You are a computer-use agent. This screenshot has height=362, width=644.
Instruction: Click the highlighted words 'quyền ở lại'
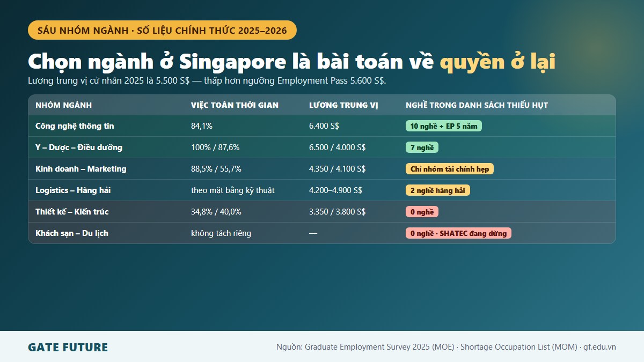pos(497,62)
